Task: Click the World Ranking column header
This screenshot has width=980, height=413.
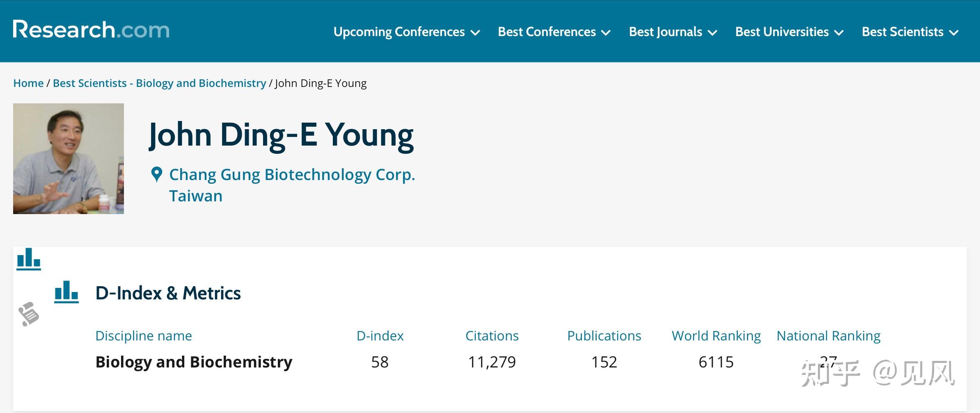Action: (x=716, y=336)
